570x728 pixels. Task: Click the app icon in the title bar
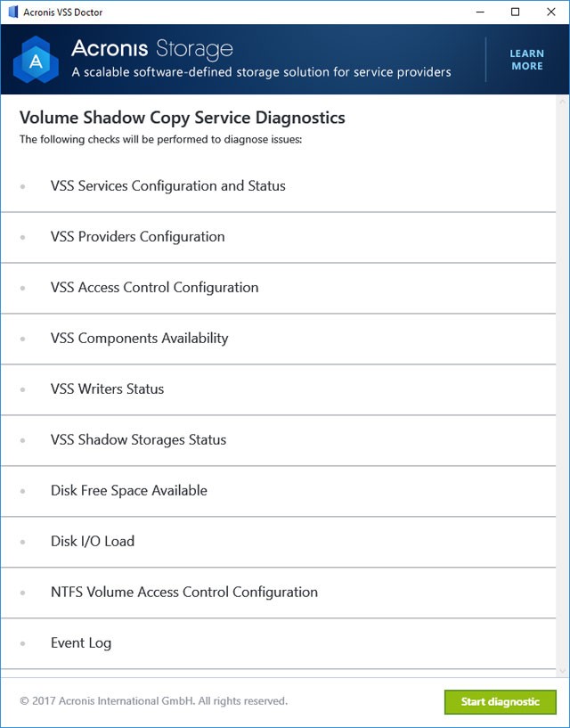tap(11, 12)
